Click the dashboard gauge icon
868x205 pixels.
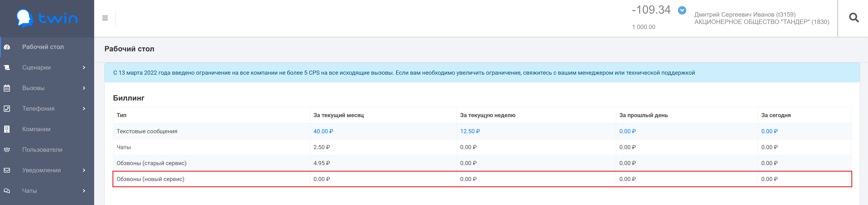pos(7,47)
